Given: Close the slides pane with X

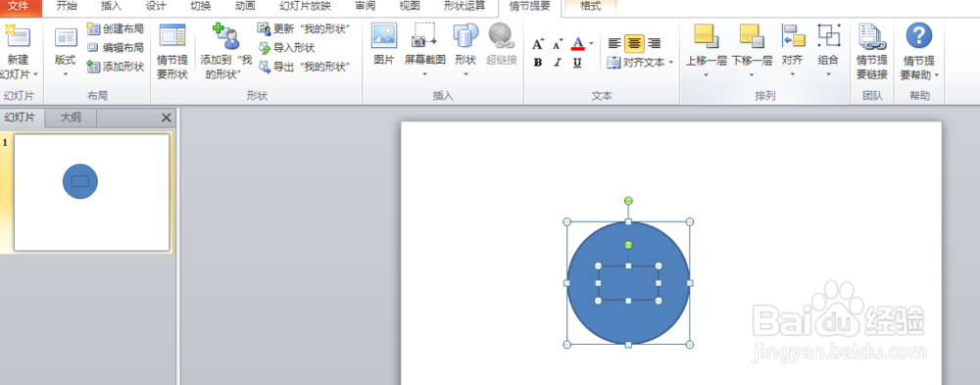Looking at the screenshot, I should click(x=167, y=118).
